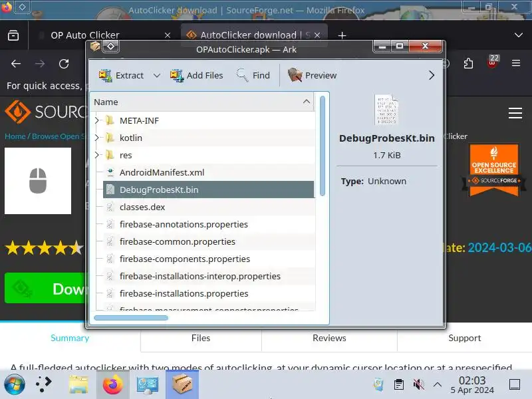
Task: Select AndroidManifest.xml file
Action: pos(209,172)
